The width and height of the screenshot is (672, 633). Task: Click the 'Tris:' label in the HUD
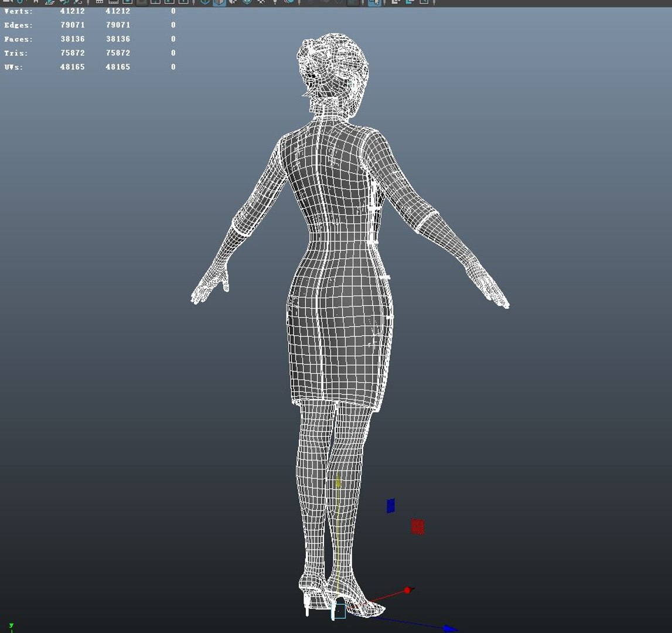(16, 53)
